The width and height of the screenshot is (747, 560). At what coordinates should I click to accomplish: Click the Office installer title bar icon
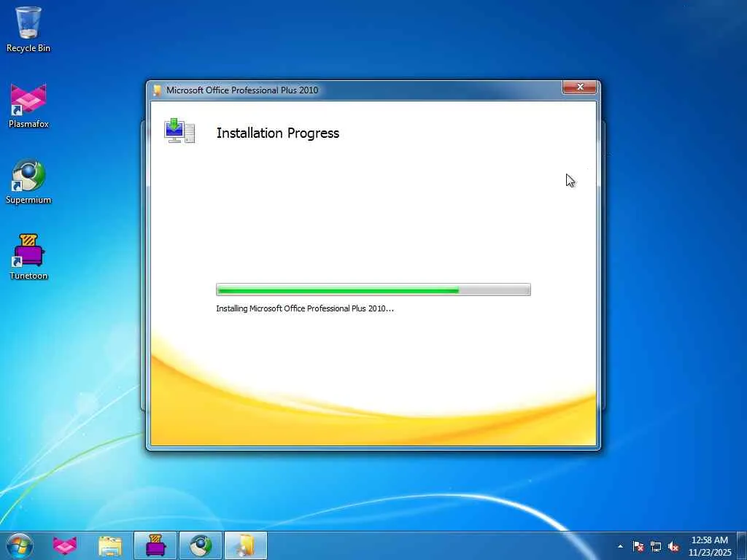157,90
